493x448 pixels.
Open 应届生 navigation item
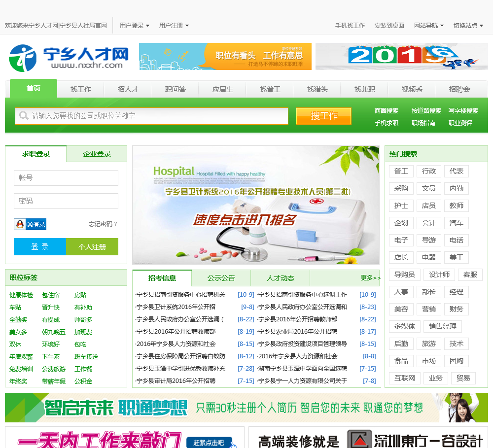pos(223,89)
